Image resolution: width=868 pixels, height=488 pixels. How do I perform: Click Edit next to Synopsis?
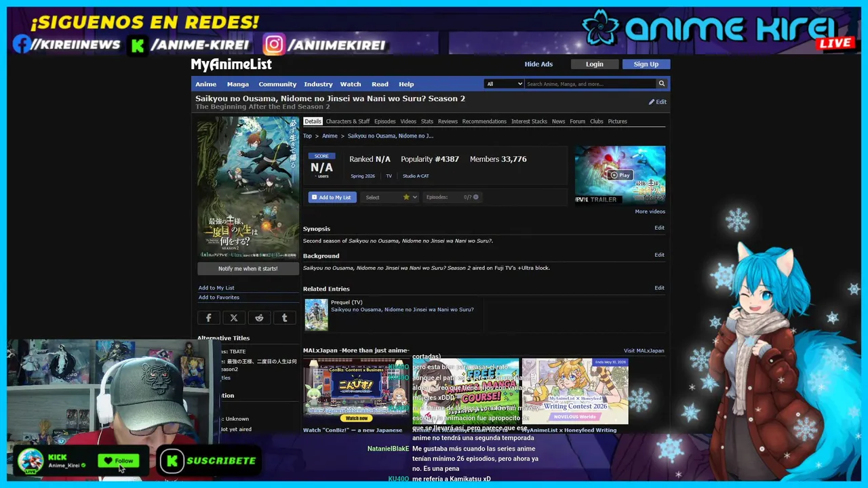point(659,228)
